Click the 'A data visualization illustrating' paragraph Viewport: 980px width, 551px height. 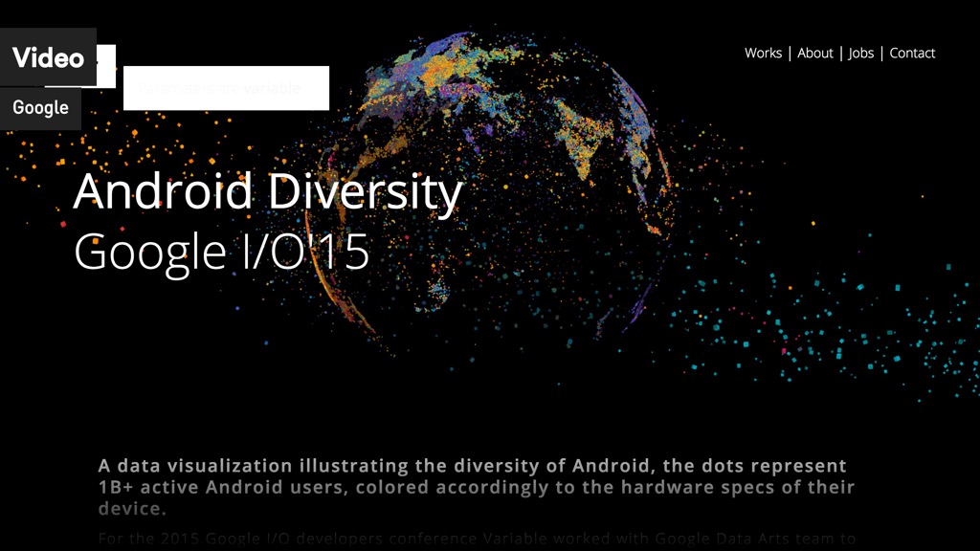pos(477,487)
